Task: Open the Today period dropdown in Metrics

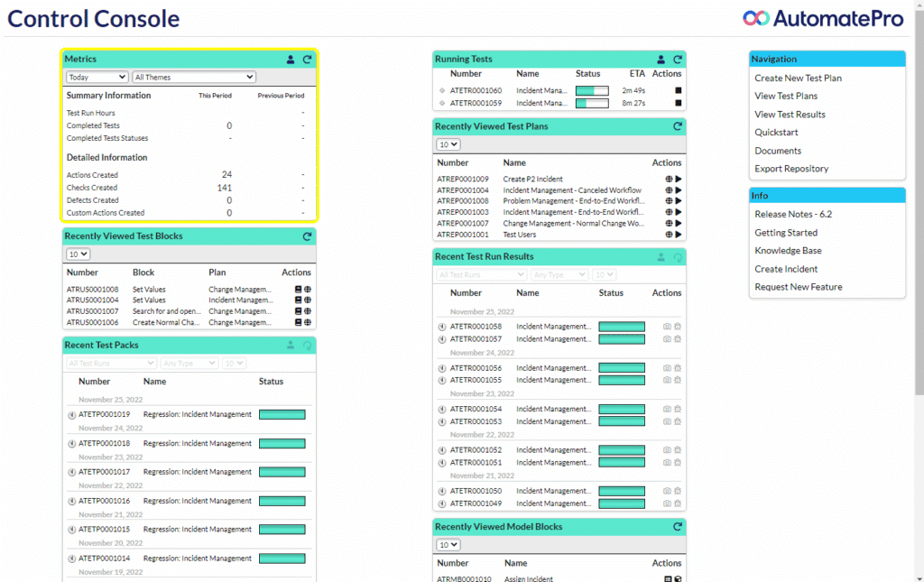Action: click(x=97, y=78)
